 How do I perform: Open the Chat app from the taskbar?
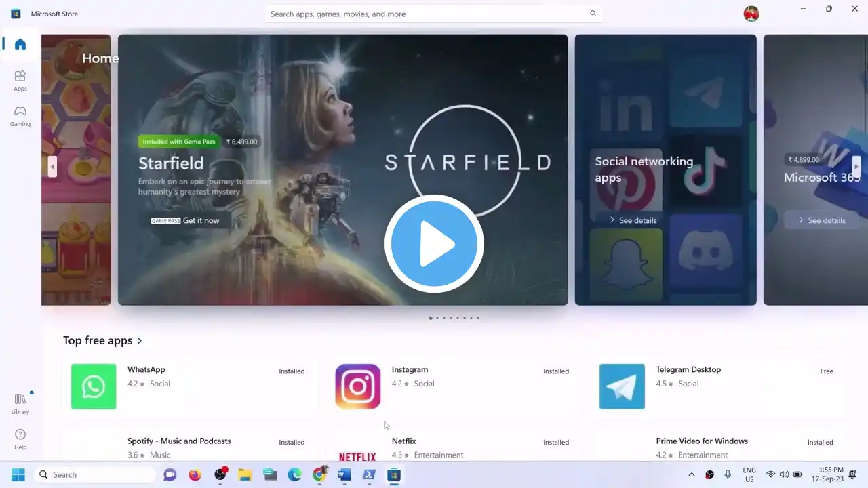[170, 474]
